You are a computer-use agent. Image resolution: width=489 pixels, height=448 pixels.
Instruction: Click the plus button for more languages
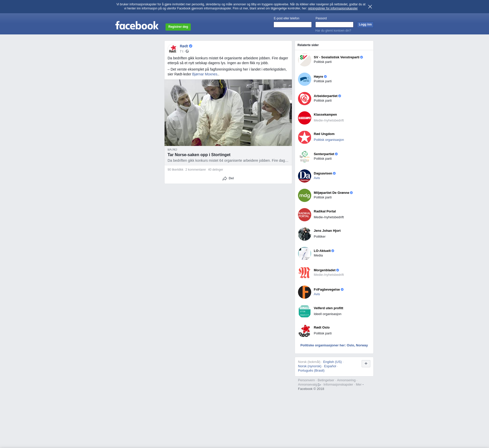[x=366, y=364]
